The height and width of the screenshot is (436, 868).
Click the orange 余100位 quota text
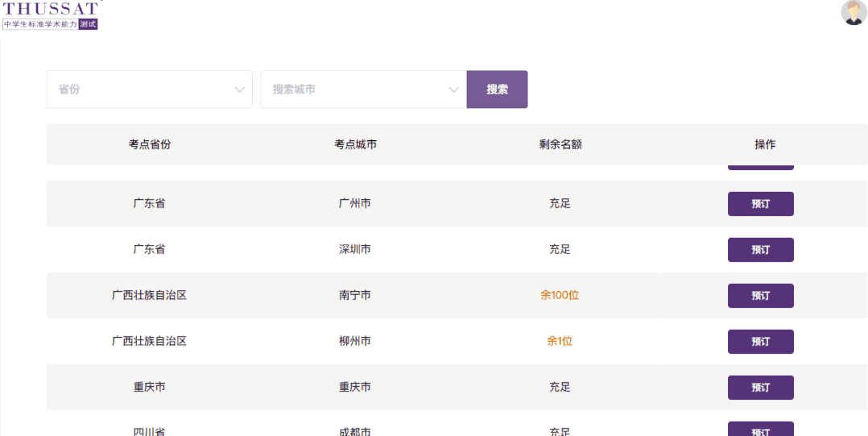560,296
